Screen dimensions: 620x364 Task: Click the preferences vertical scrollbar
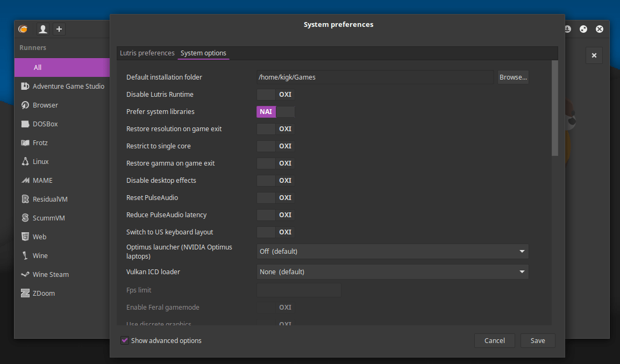555,108
